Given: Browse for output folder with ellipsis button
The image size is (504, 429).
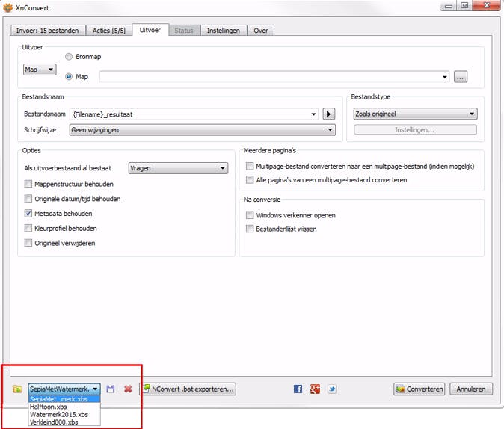Looking at the screenshot, I should pos(461,77).
